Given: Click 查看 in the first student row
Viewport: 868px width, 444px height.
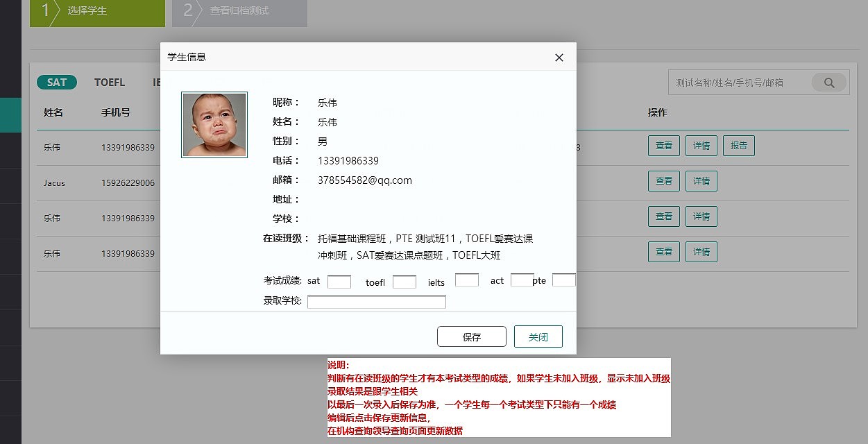Looking at the screenshot, I should [x=663, y=146].
